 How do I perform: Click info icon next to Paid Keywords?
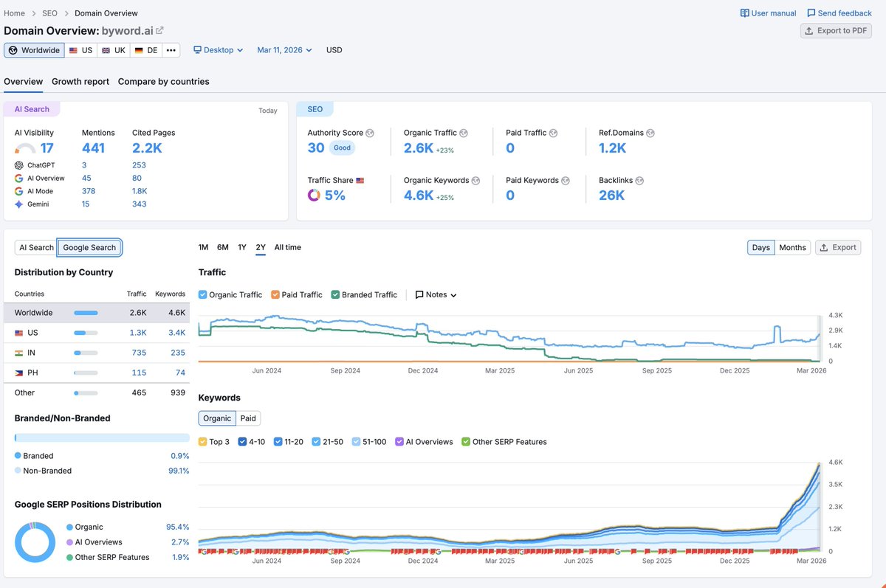click(x=565, y=181)
